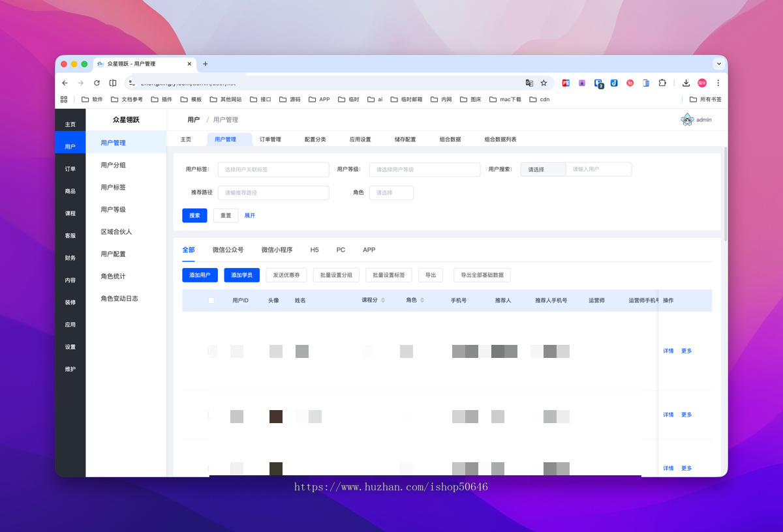Click the Chrome profile avatar icon
This screenshot has height=532, width=783.
click(x=702, y=83)
